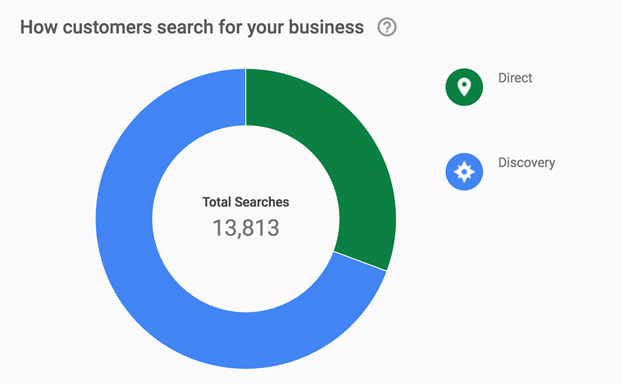Click the word 'business' in heading

click(326, 27)
